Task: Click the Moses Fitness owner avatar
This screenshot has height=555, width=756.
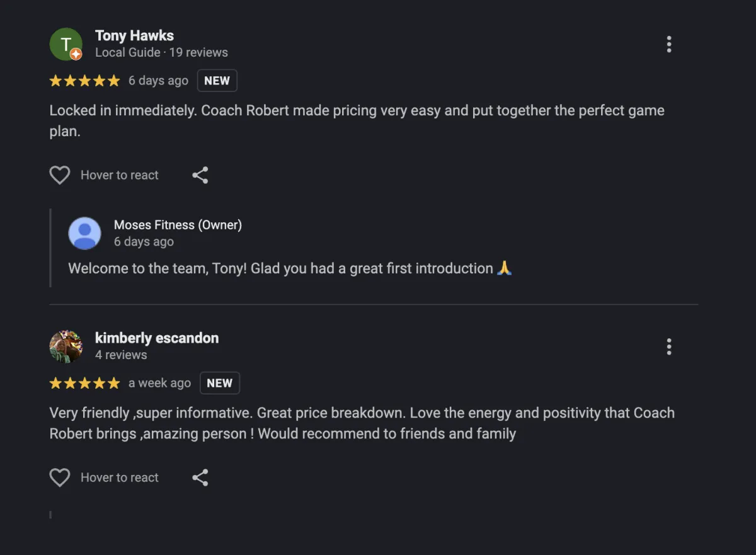Action: tap(84, 233)
